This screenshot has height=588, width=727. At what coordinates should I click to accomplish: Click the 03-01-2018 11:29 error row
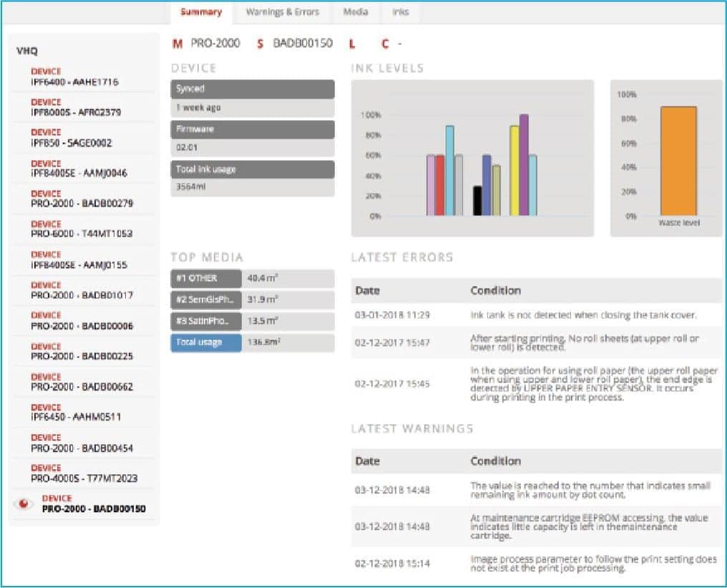(x=536, y=315)
